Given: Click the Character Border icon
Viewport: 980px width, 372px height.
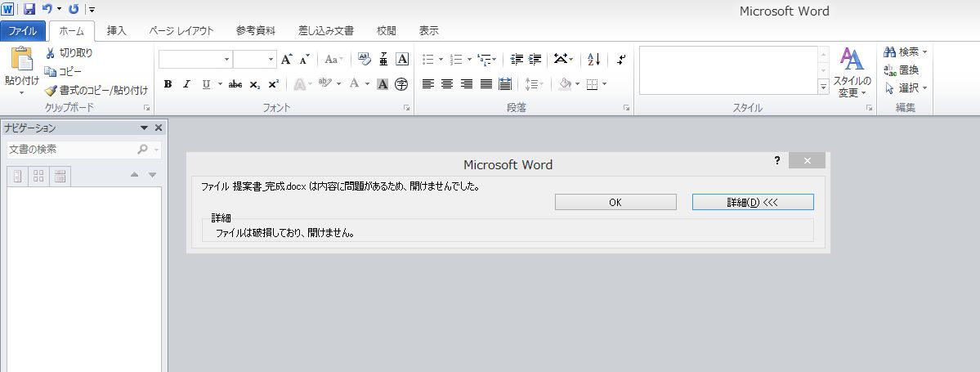Looking at the screenshot, I should pos(402,60).
